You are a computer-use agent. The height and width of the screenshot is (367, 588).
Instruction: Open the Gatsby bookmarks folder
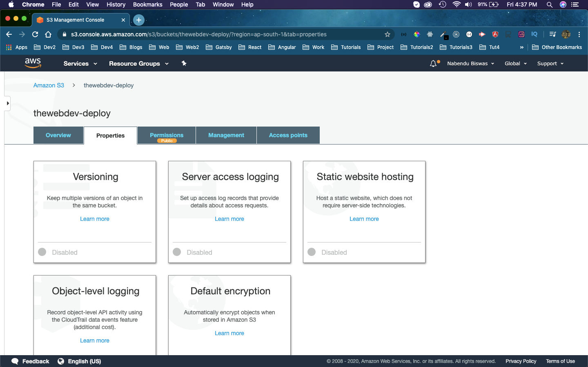tap(219, 47)
